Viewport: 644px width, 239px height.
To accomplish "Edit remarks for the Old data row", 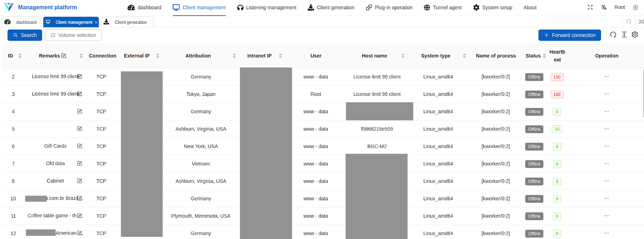I will [x=80, y=163].
